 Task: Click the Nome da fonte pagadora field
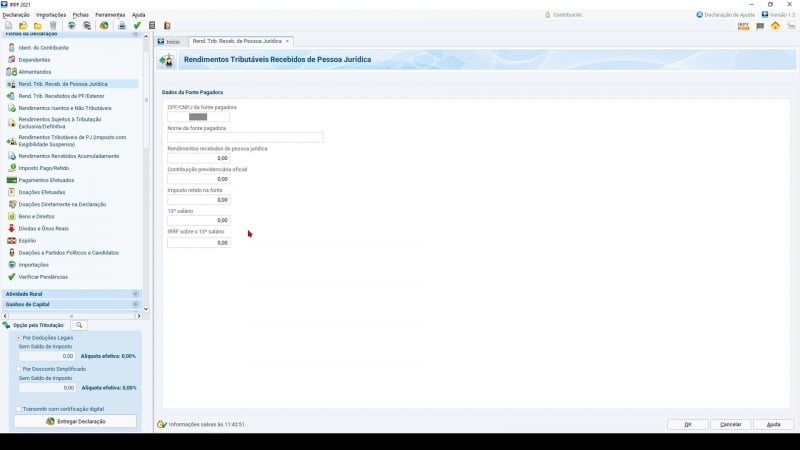pyautogui.click(x=245, y=138)
